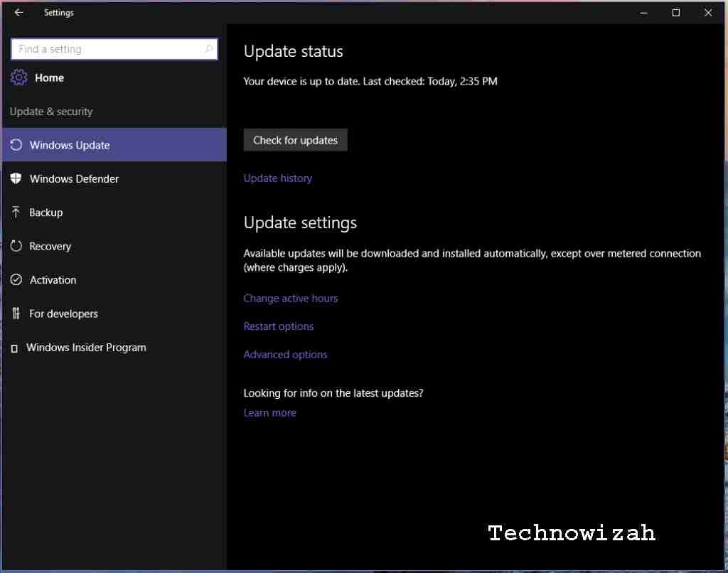Go back using the arrow icon

(x=19, y=13)
